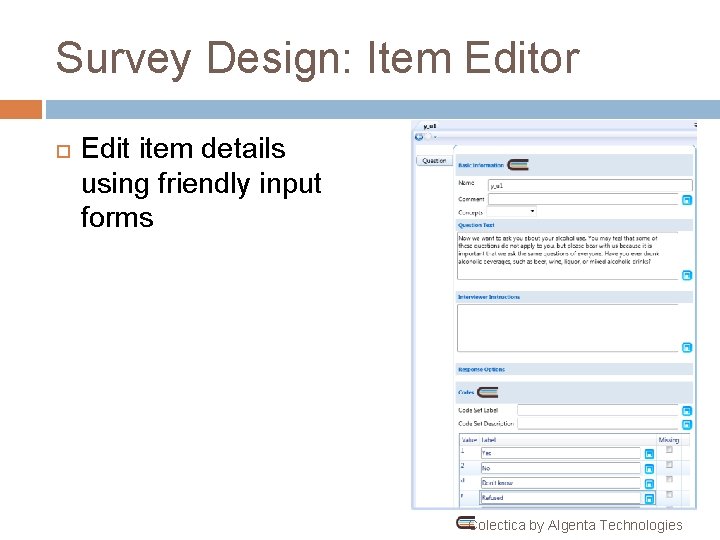Select the Question side tab
This screenshot has width=720, height=540.
point(434,161)
